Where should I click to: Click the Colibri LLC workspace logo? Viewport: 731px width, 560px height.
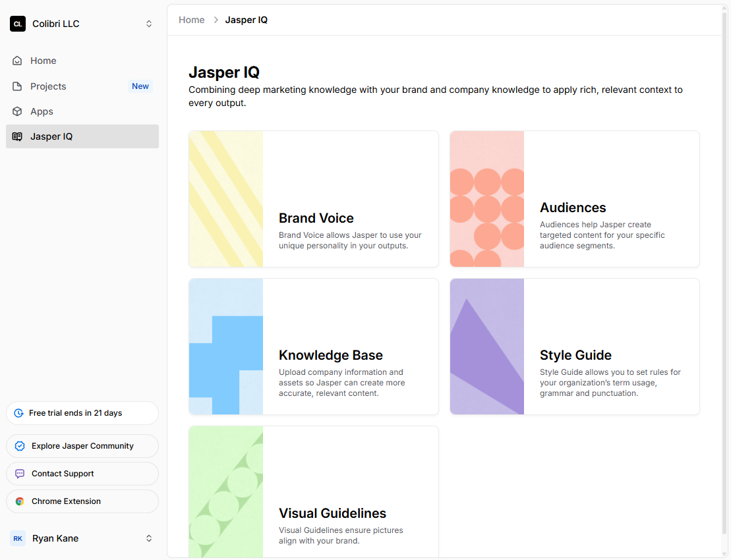point(18,24)
